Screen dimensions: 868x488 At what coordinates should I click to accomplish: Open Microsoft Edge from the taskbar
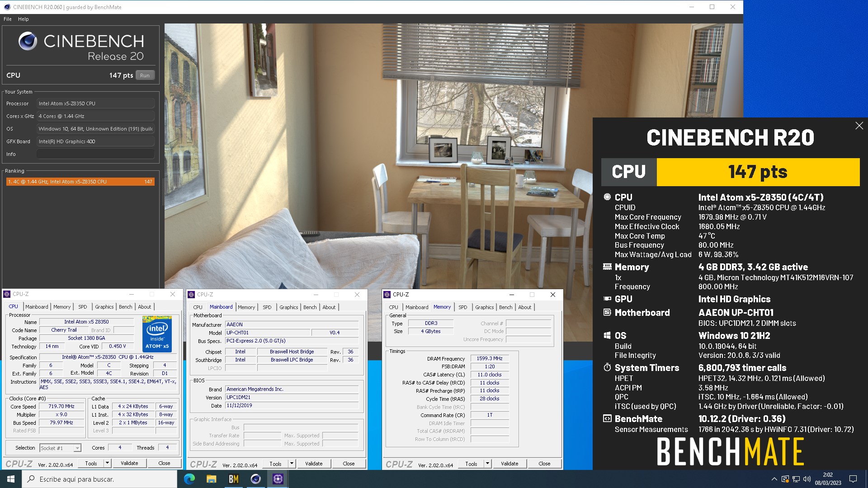[189, 479]
